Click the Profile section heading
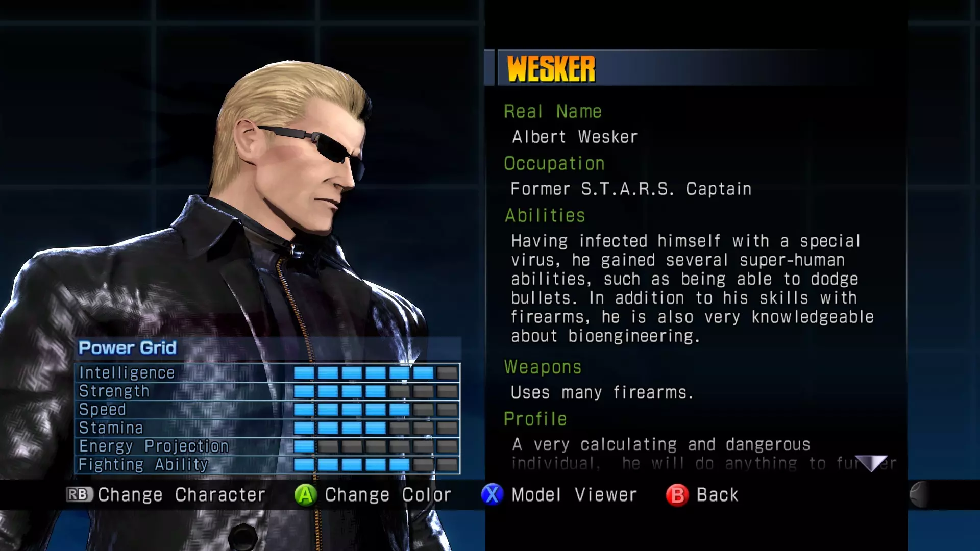The image size is (980, 551). tap(535, 419)
